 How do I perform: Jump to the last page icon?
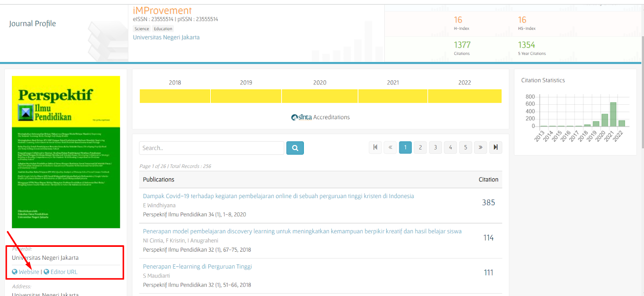click(x=496, y=147)
